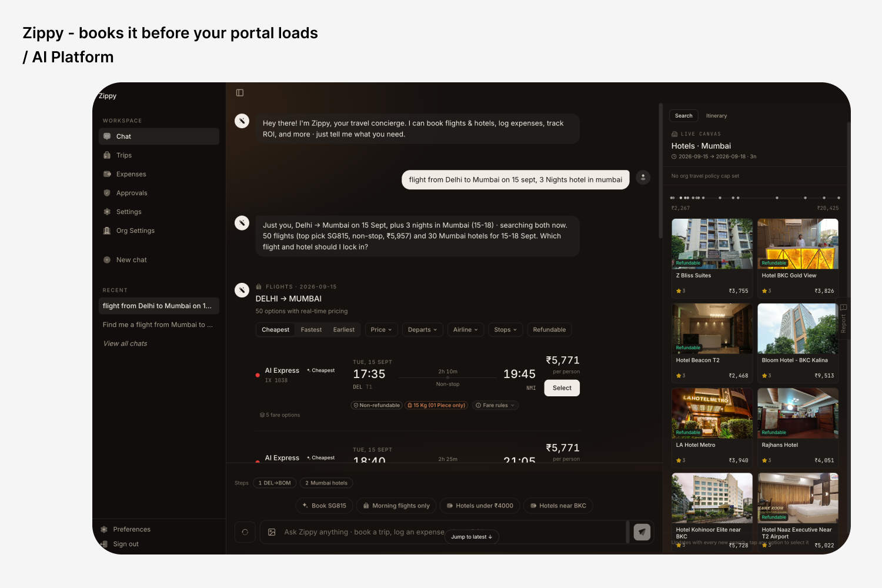Viewport: 882px width, 588px height.
Task: Open the Hotel BKC Gold View card
Action: click(798, 258)
